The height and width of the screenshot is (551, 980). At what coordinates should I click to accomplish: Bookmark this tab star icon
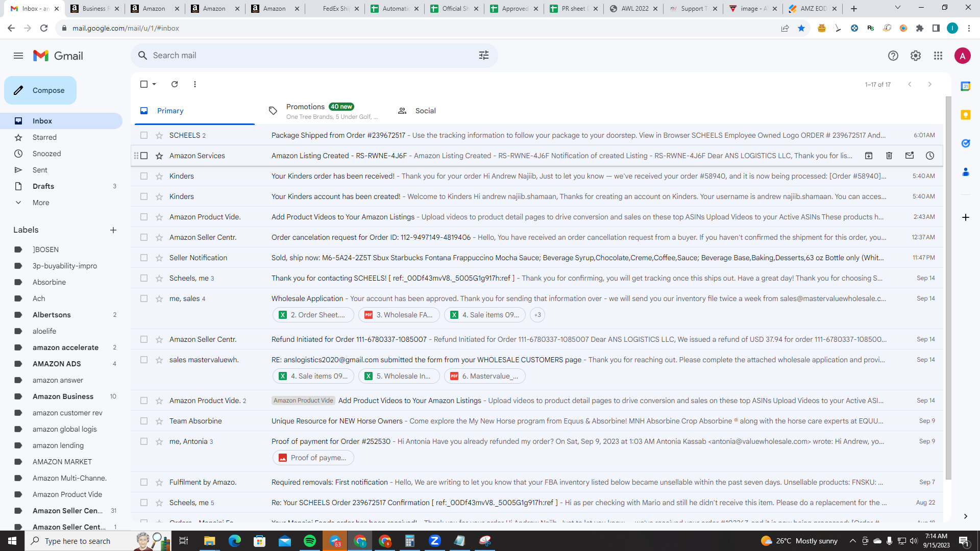[x=801, y=28]
